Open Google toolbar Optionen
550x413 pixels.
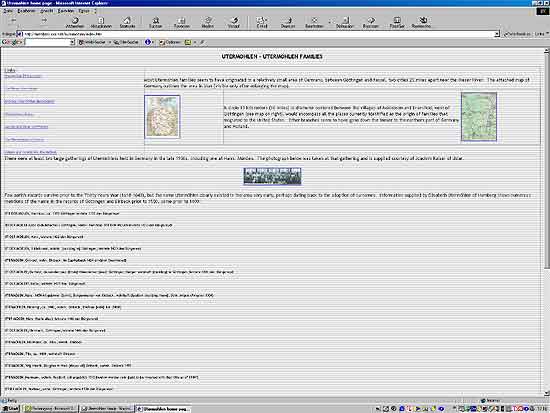[170, 42]
